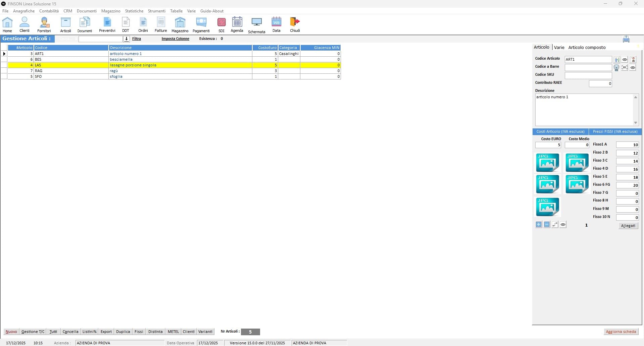Click the eye icon next to Codice Articolo field
The image size is (644, 346).
625,59
